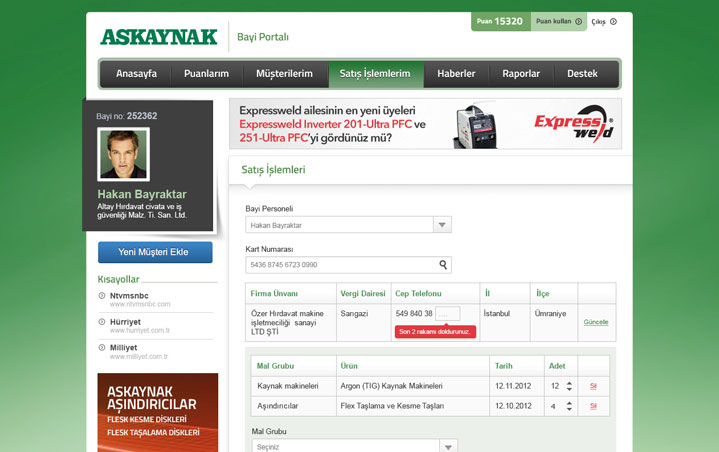
Task: Click Sil for the Aşındırıcılar row
Action: 593,406
